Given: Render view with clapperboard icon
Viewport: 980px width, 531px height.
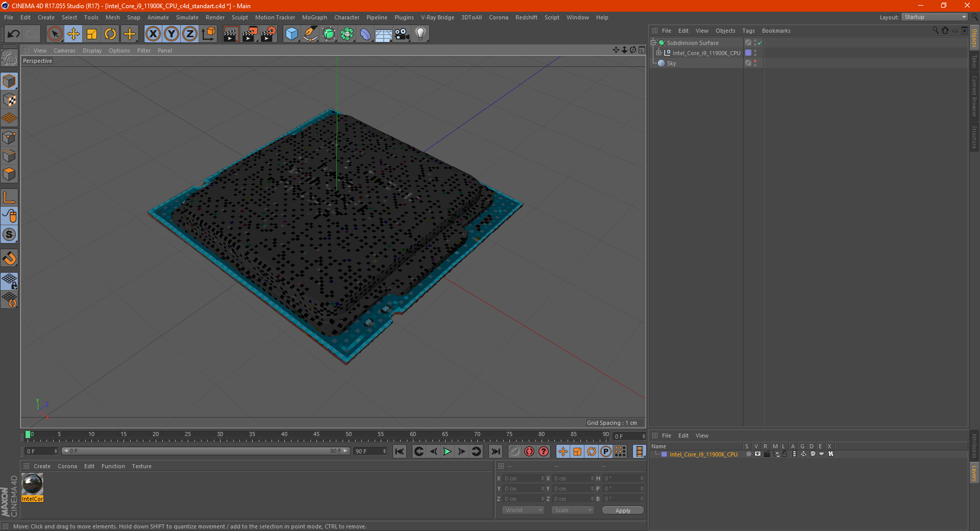Looking at the screenshot, I should pyautogui.click(x=231, y=34).
